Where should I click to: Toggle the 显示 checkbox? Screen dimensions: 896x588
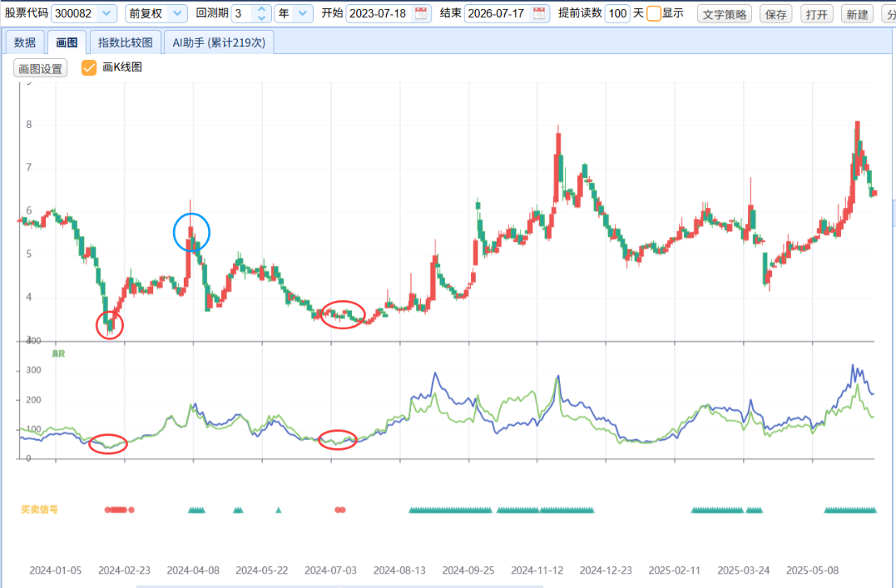(654, 13)
